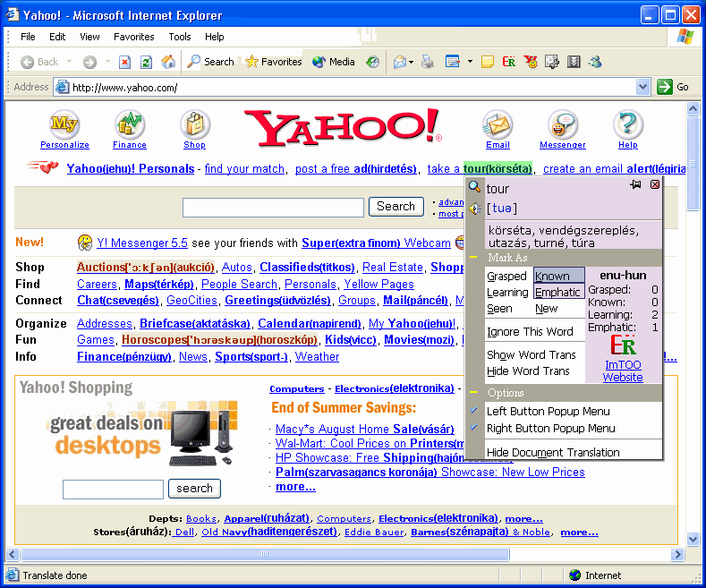Click the Yahoo main search text box
This screenshot has height=588, width=706.
pos(273,208)
